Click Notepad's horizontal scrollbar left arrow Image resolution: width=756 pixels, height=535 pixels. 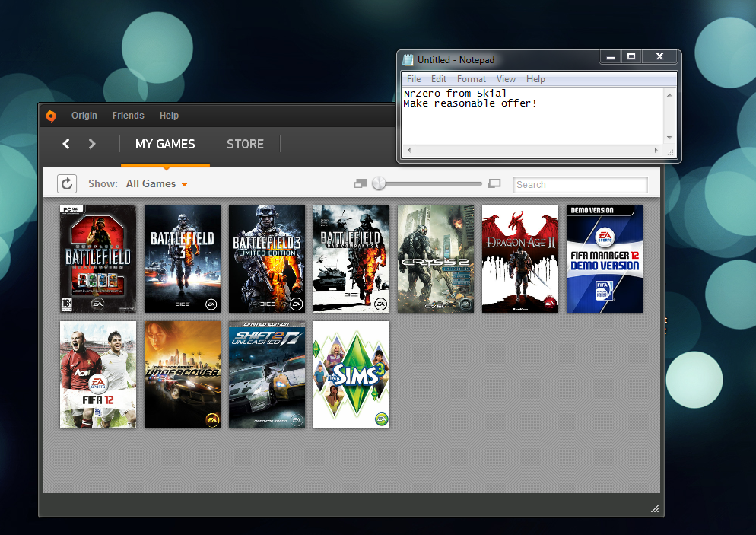pyautogui.click(x=409, y=150)
